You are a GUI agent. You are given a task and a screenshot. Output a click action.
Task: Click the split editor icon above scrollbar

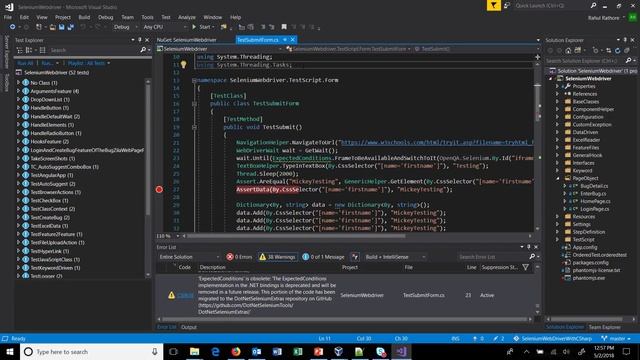[538, 57]
